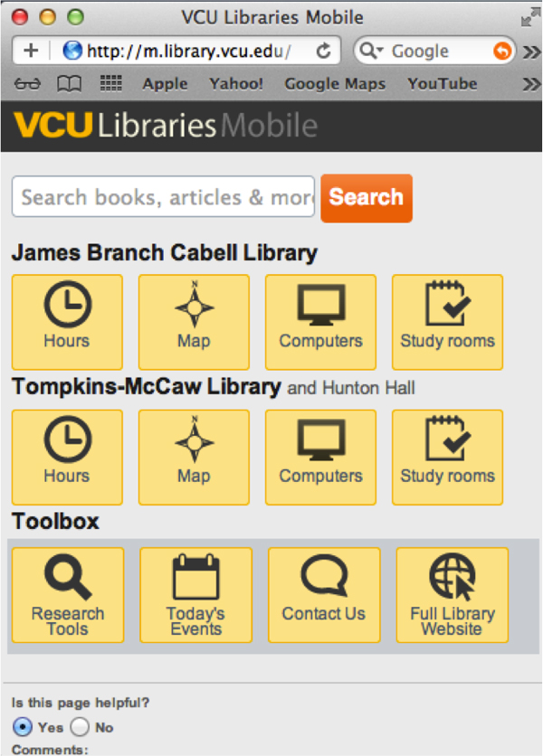This screenshot has width=543, height=756.
Task: Open Map for James Branch Cabell Library
Action: pyautogui.click(x=194, y=322)
